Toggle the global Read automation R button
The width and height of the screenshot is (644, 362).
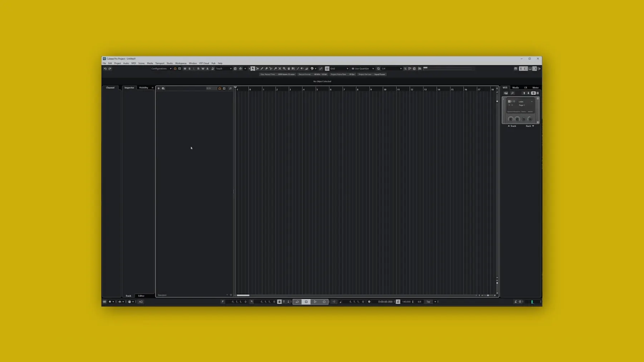click(198, 69)
